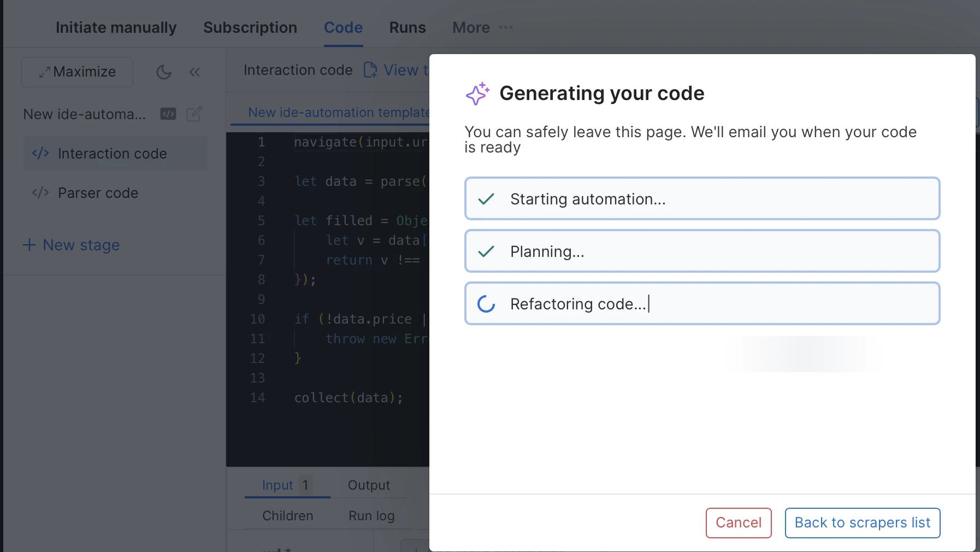980x552 pixels.
Task: Click the Cancel button in dialog
Action: (x=739, y=523)
